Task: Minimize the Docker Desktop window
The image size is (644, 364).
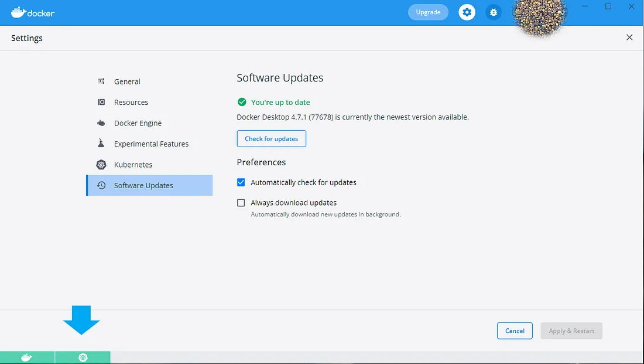Action: 585,6
